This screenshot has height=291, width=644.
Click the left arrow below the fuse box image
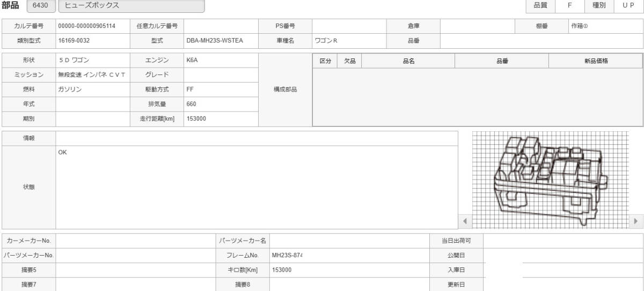click(x=465, y=221)
